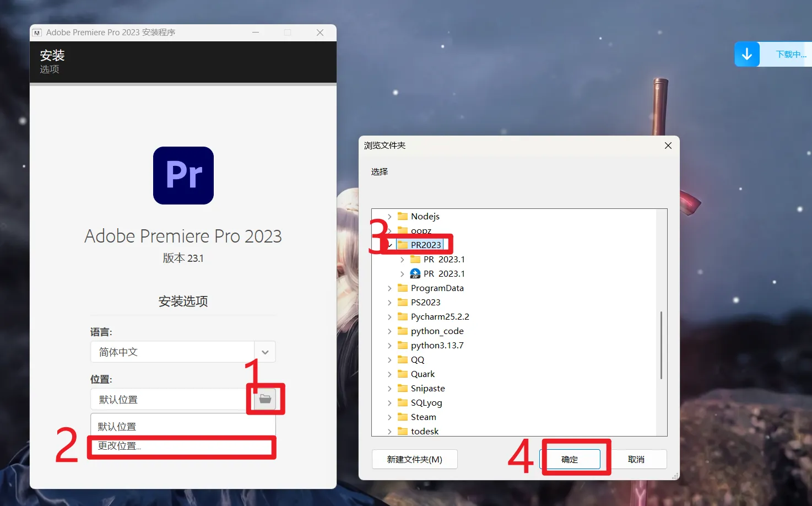Expand the QQ folder
The height and width of the screenshot is (506, 812).
pos(389,359)
